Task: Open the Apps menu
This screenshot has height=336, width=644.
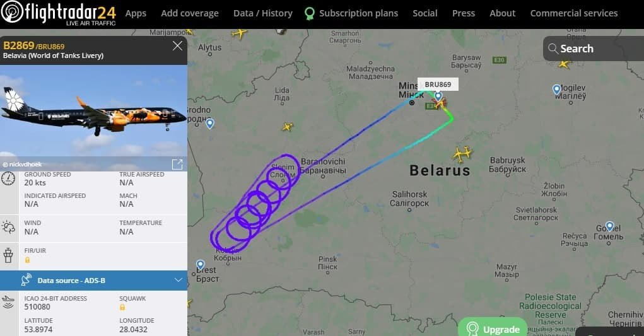Action: (x=136, y=13)
